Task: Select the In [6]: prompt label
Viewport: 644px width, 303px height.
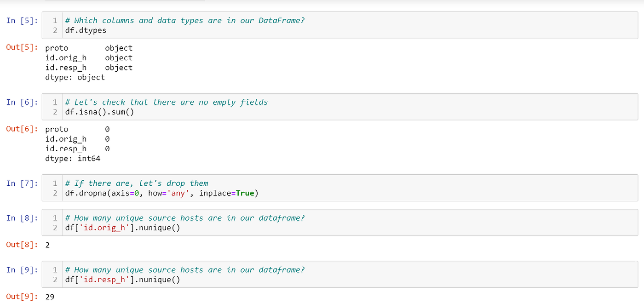Action: 22,102
